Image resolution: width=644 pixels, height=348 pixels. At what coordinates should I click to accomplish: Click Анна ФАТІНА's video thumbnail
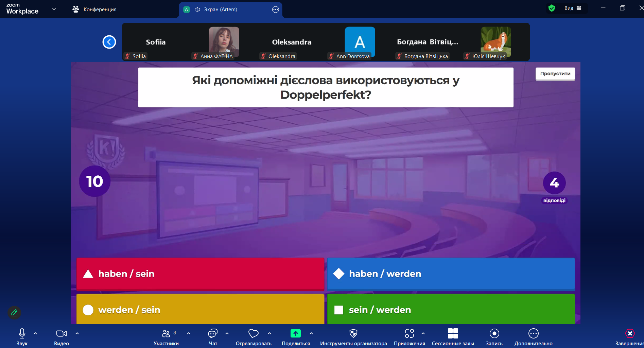pyautogui.click(x=224, y=41)
